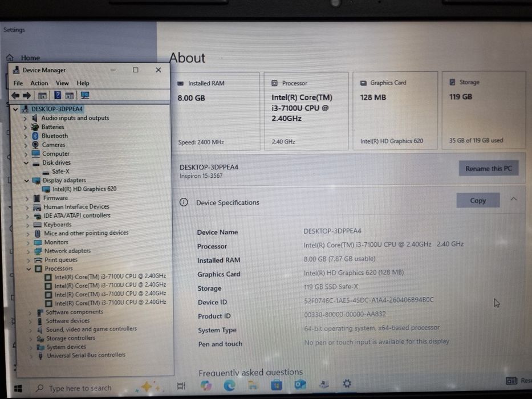Viewport: 532px width, 399px height.
Task: Click the Audio inputs and outputs speaker icon
Action: point(34,118)
